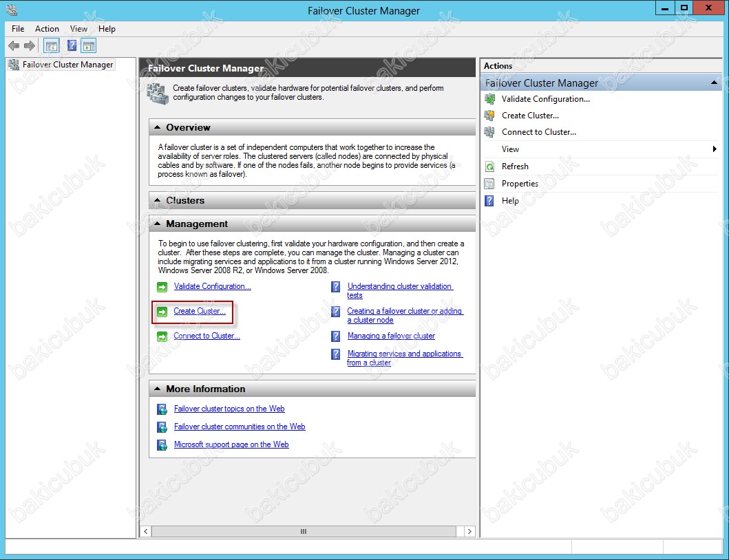The image size is (729, 560).
Task: Click the Create Cluster icon in Actions pane
Action: point(489,116)
